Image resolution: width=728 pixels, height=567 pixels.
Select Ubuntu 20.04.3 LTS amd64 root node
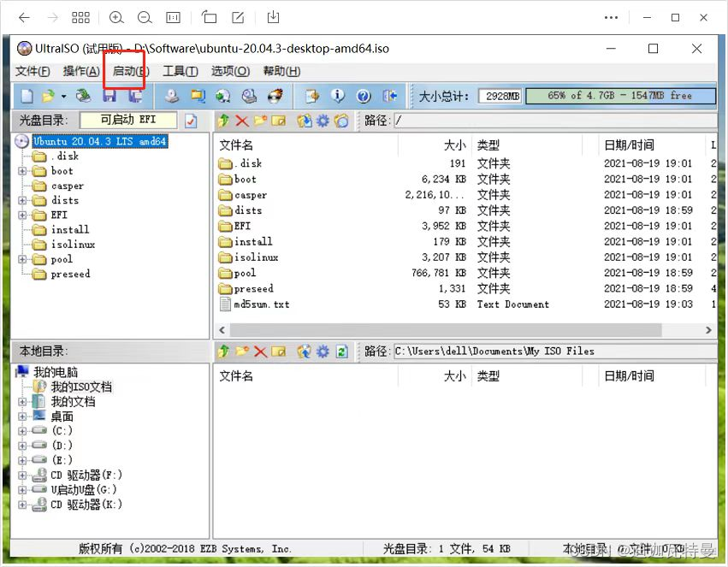(100, 141)
